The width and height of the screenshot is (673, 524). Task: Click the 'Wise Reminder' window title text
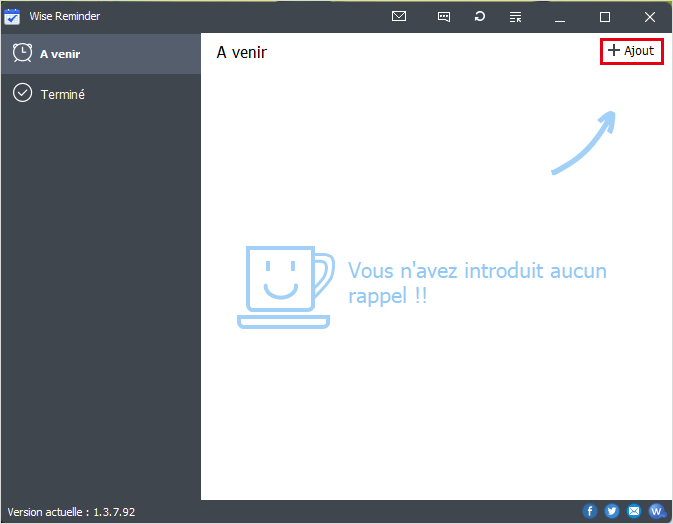coord(65,16)
